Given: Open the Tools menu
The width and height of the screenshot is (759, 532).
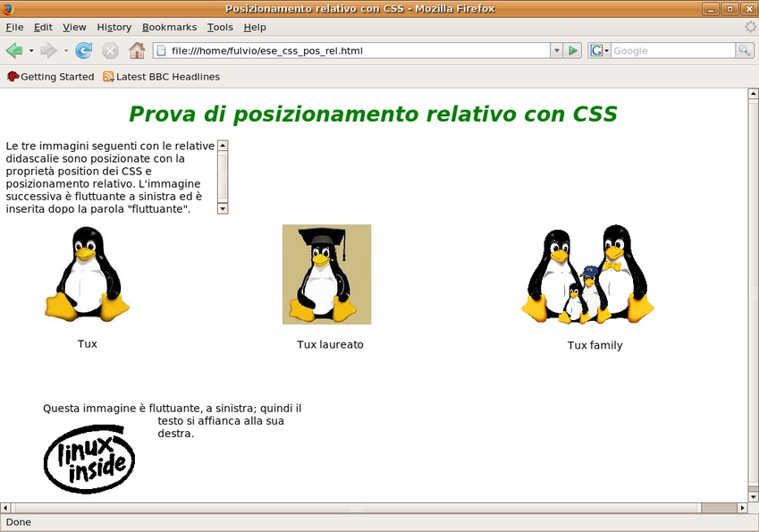Looking at the screenshot, I should [220, 27].
